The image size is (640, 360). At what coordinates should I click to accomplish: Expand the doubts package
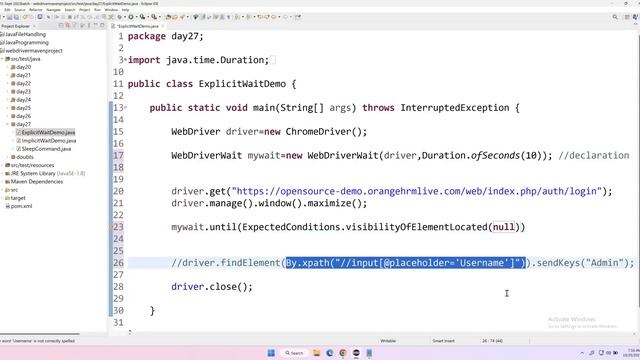point(8,157)
